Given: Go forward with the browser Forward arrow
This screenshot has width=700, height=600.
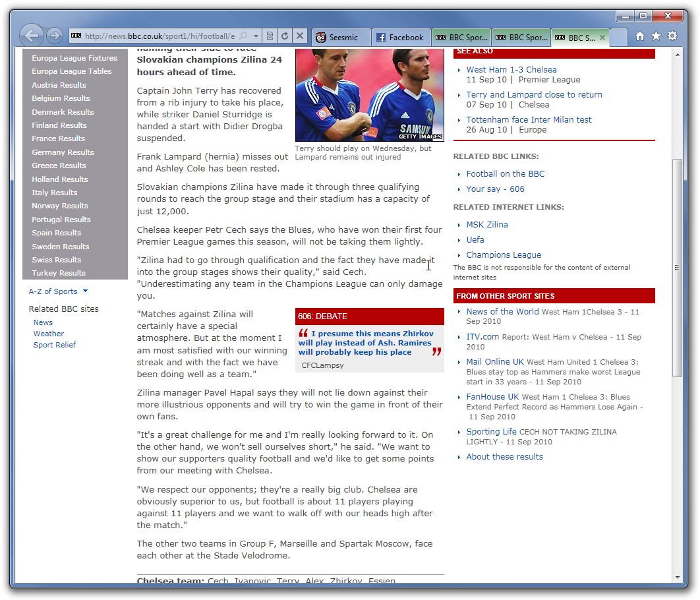Looking at the screenshot, I should pyautogui.click(x=55, y=35).
